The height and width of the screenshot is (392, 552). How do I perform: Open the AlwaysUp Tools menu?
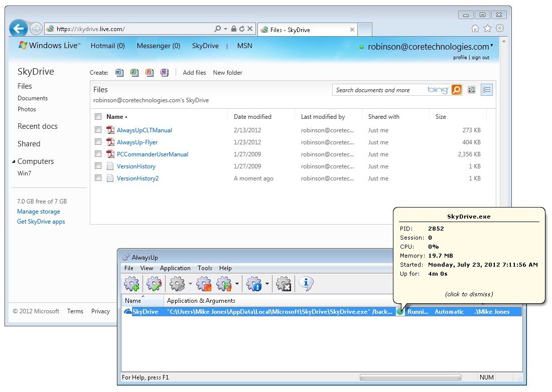tap(205, 268)
